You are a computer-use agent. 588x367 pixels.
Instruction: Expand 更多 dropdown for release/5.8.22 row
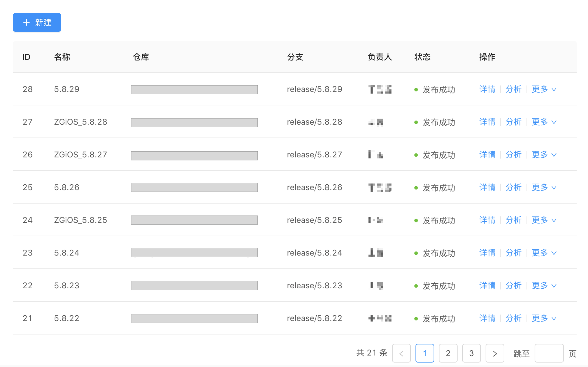point(544,318)
